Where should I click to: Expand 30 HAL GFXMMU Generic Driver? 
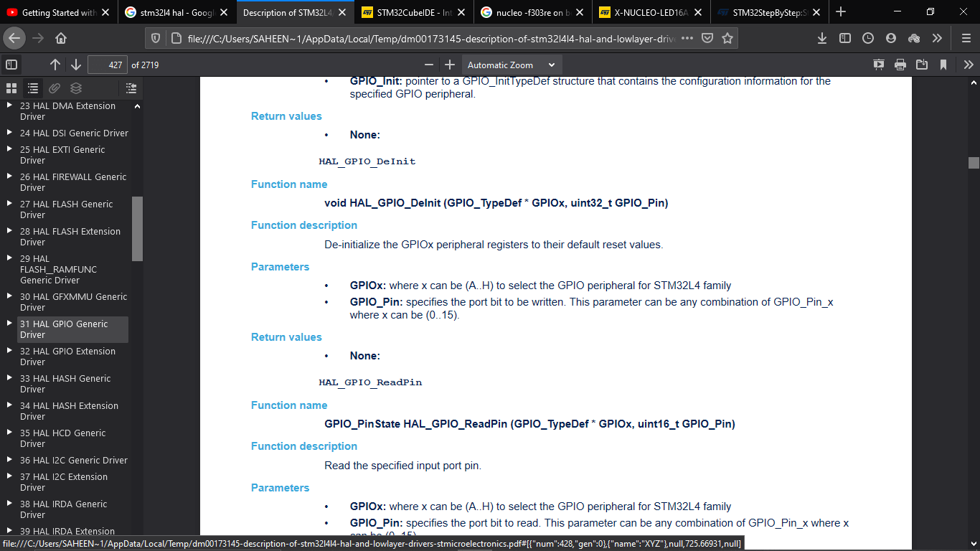click(x=9, y=296)
